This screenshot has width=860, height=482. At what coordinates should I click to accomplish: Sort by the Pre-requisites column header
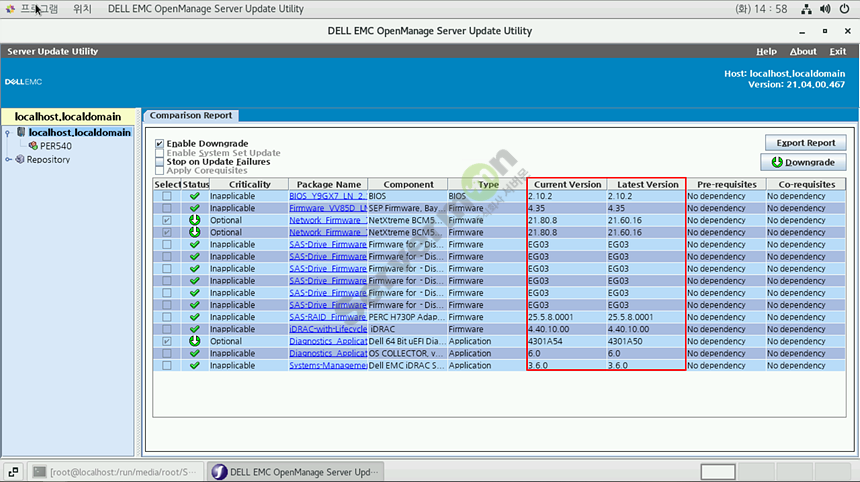(x=726, y=184)
